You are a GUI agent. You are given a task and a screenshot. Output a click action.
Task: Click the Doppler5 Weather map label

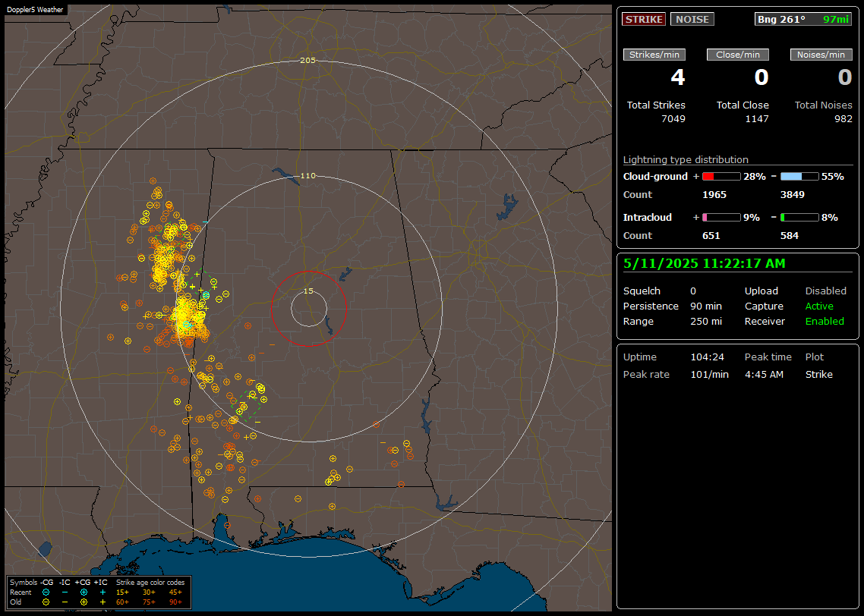tap(35, 10)
